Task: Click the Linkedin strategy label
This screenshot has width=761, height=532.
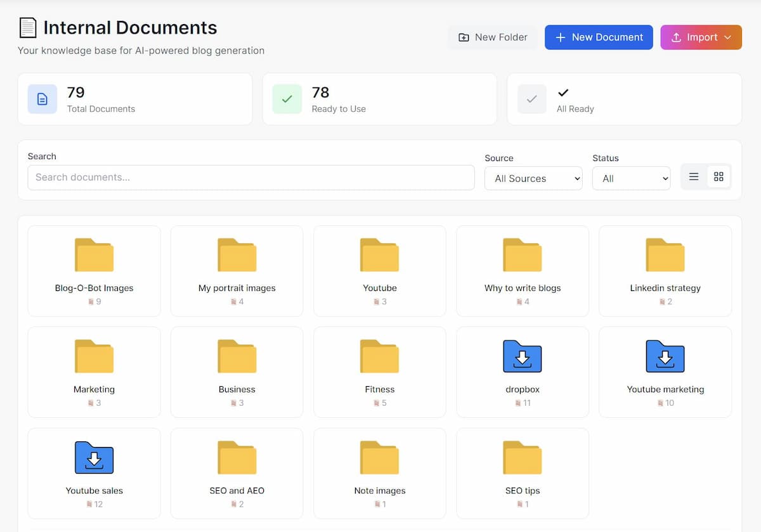Action: pos(665,288)
